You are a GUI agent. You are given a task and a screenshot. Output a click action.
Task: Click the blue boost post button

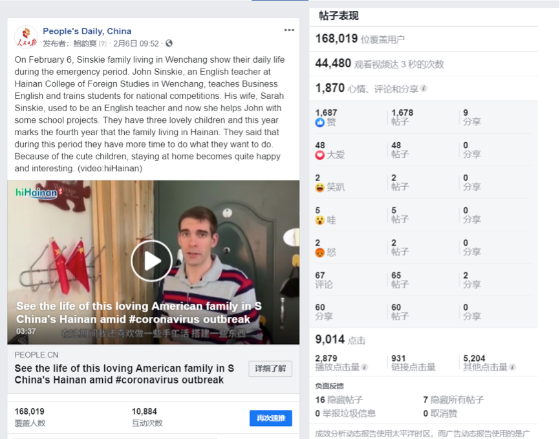click(x=271, y=418)
